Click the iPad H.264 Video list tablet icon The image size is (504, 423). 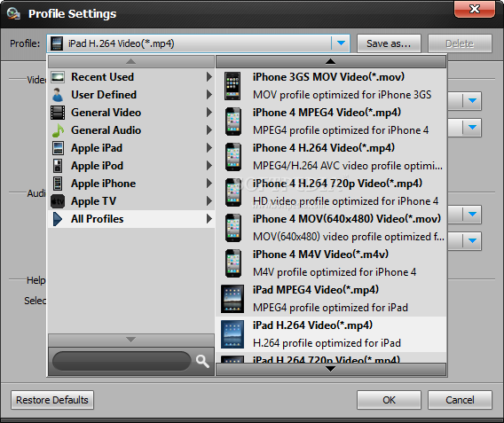[232, 334]
